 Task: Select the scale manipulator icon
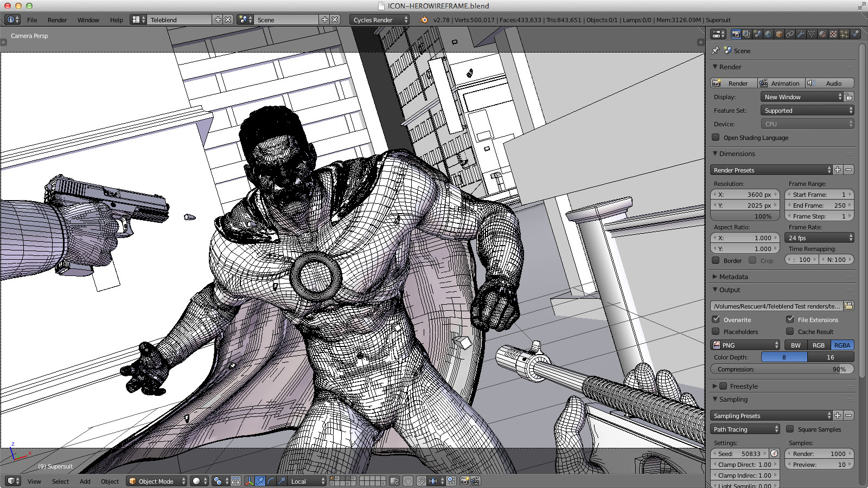282,481
